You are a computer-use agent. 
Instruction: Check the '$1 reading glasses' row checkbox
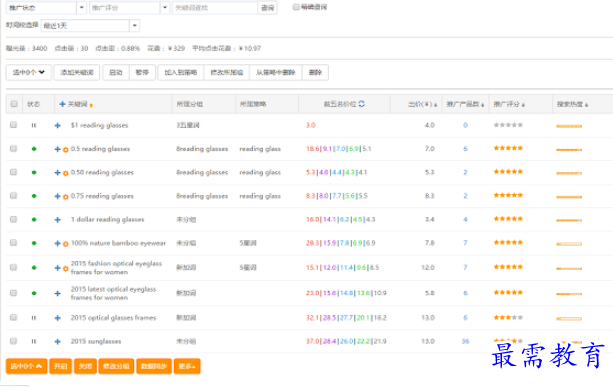coord(13,125)
